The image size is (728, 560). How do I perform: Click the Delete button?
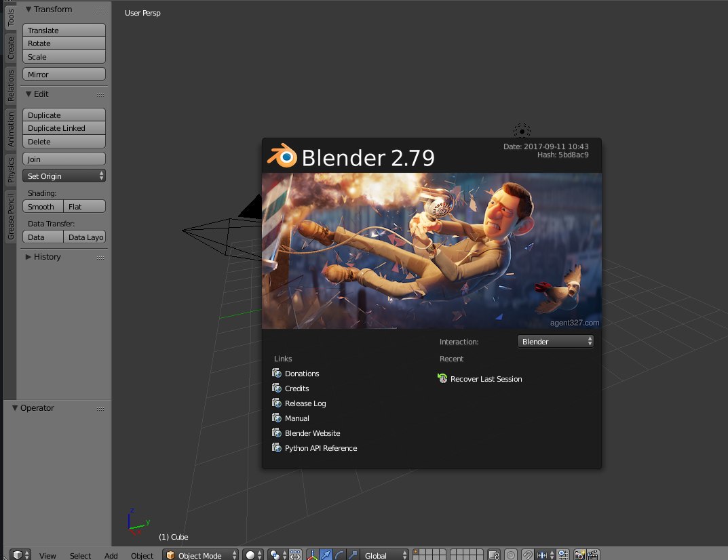[64, 142]
